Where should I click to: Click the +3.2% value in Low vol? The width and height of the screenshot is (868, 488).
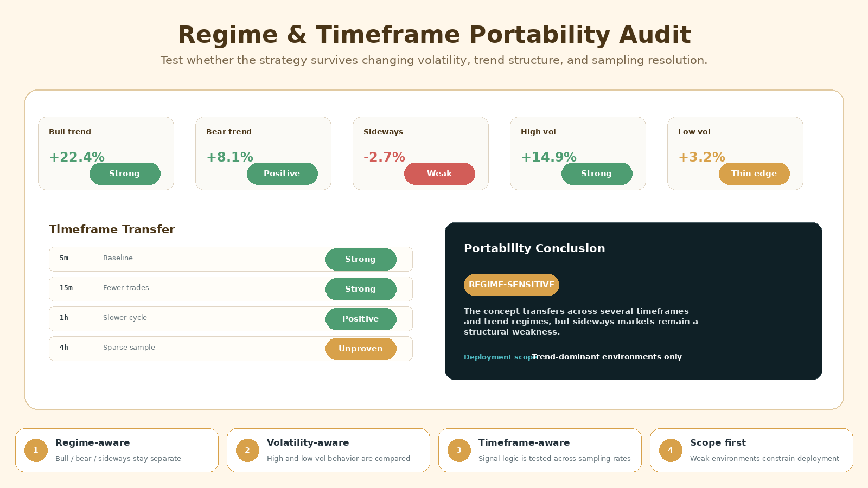coord(701,157)
